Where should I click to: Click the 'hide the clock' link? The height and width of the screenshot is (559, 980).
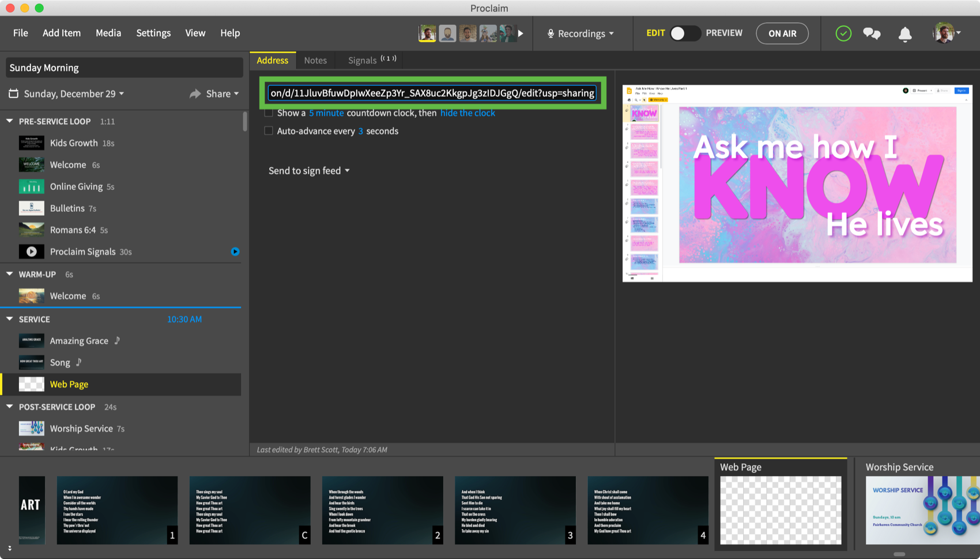(x=467, y=113)
